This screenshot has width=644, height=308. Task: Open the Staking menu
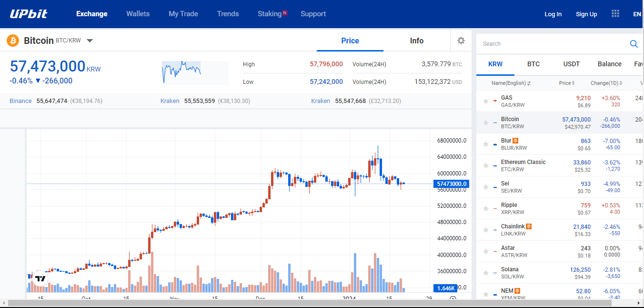pos(270,14)
